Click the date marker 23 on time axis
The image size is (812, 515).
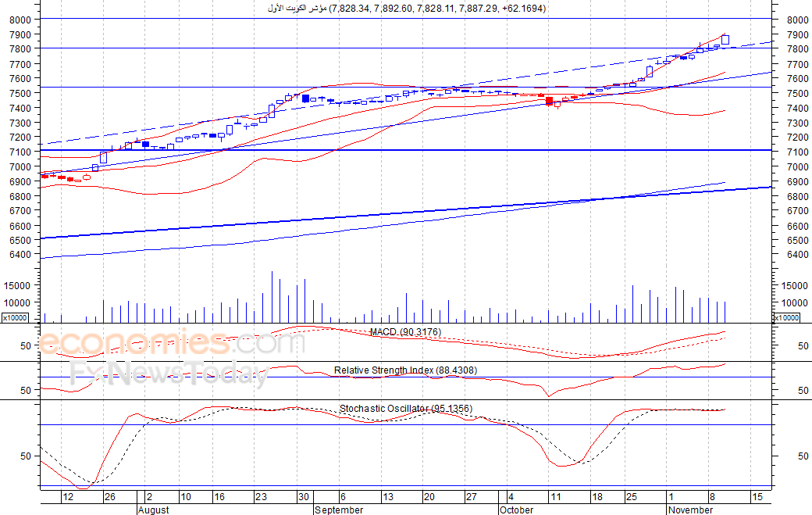pyautogui.click(x=261, y=497)
